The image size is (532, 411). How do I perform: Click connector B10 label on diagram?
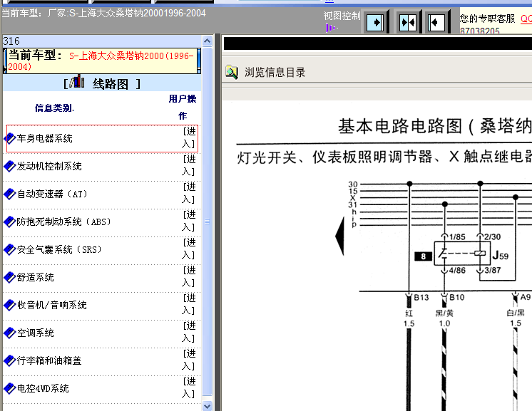[456, 298]
